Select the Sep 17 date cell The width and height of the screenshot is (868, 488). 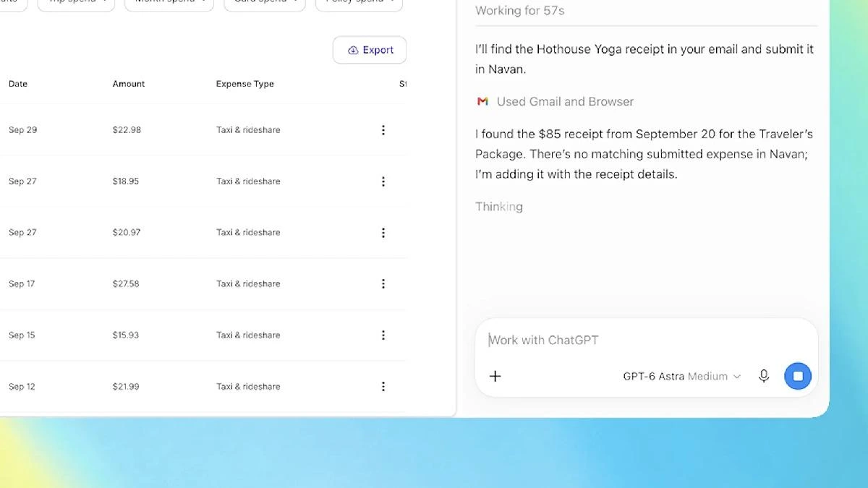pos(22,284)
